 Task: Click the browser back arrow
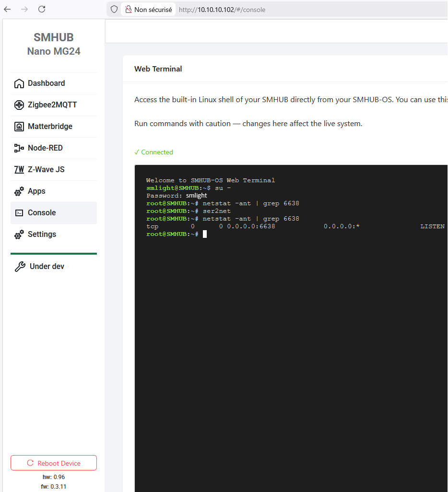(x=7, y=10)
